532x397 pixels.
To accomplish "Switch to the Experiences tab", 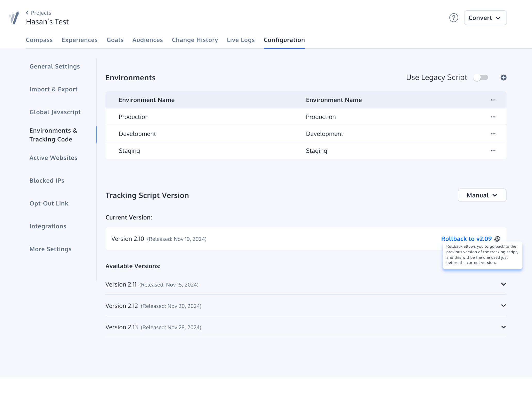I will [x=79, y=40].
